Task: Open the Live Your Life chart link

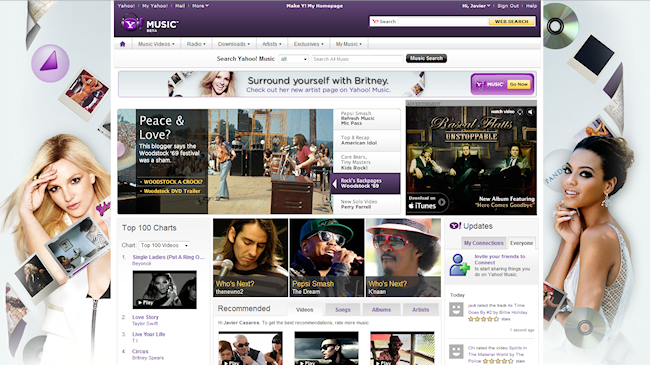Action: click(x=148, y=334)
